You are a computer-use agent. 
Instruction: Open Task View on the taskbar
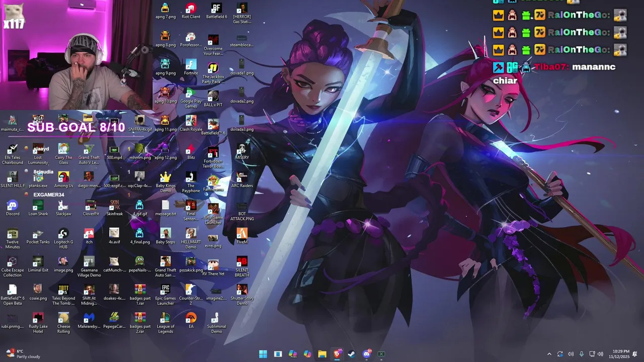(278, 354)
